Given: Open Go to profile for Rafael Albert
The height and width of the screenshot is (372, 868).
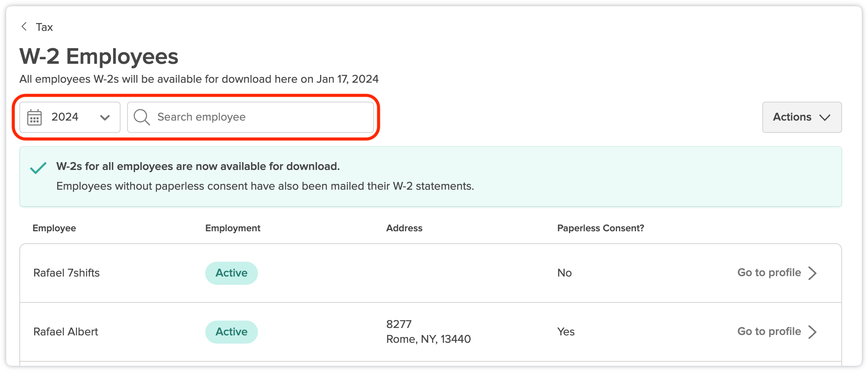Looking at the screenshot, I should 777,332.
